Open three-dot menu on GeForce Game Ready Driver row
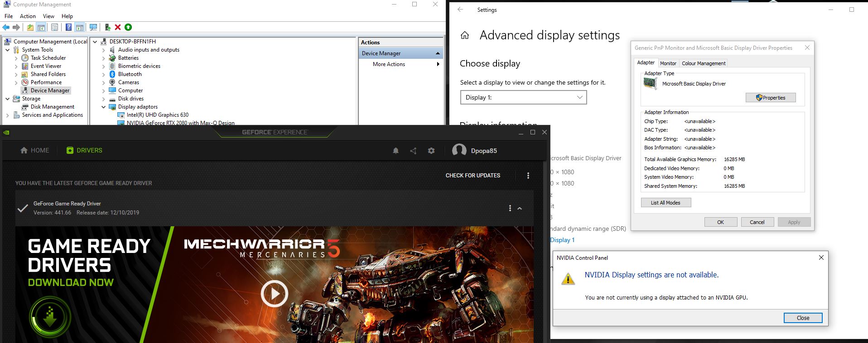The width and height of the screenshot is (868, 343). point(510,208)
